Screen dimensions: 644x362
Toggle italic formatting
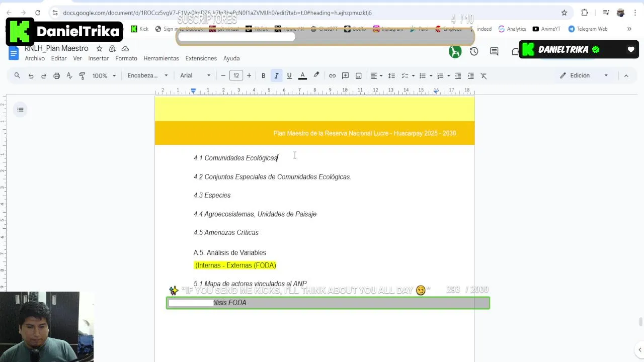coord(276,75)
